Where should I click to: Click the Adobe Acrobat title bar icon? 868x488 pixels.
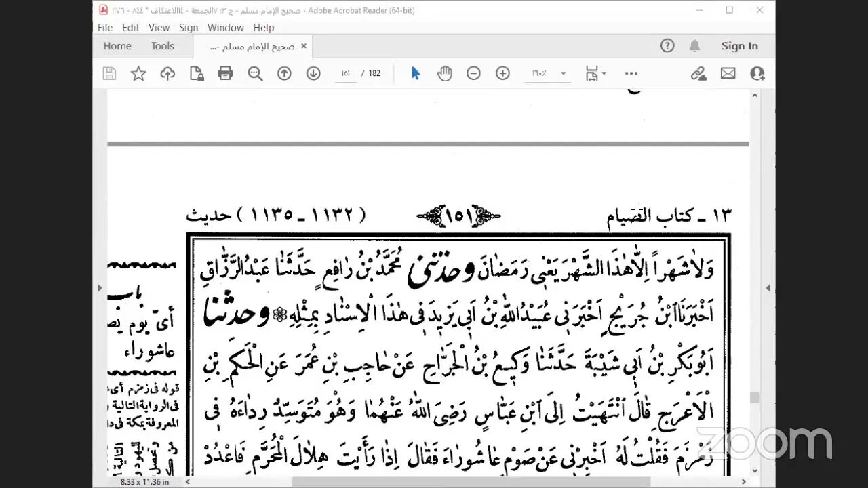(x=104, y=10)
